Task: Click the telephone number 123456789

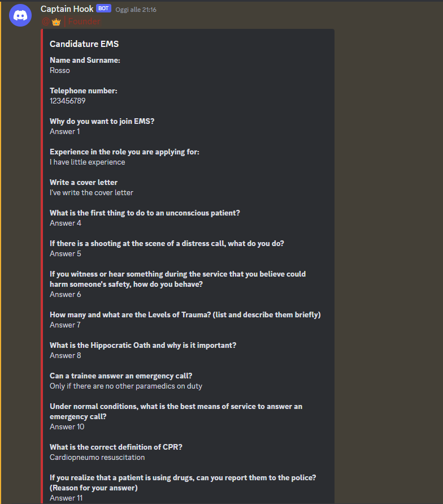Action: (67, 101)
